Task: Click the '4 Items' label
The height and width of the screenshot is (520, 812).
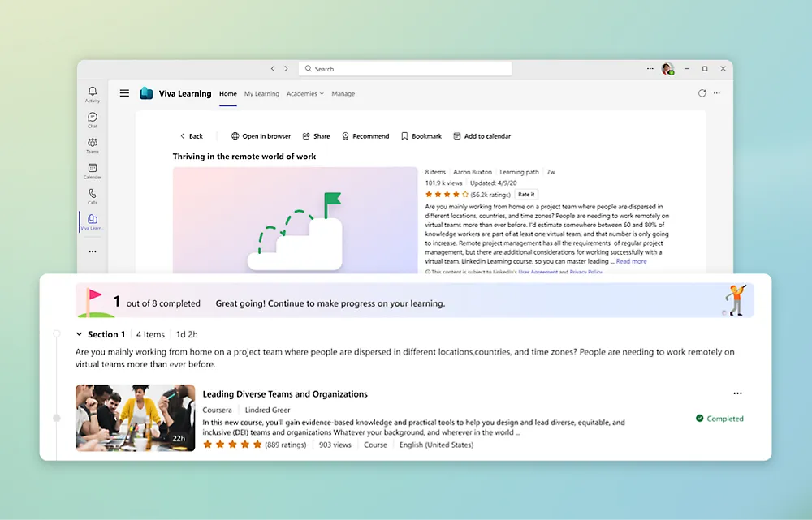Action: click(150, 334)
